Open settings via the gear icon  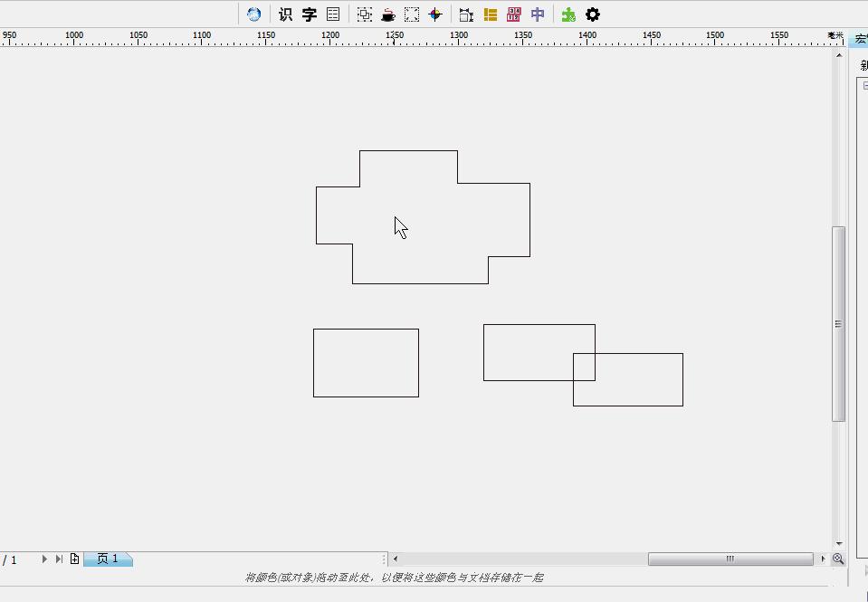592,14
